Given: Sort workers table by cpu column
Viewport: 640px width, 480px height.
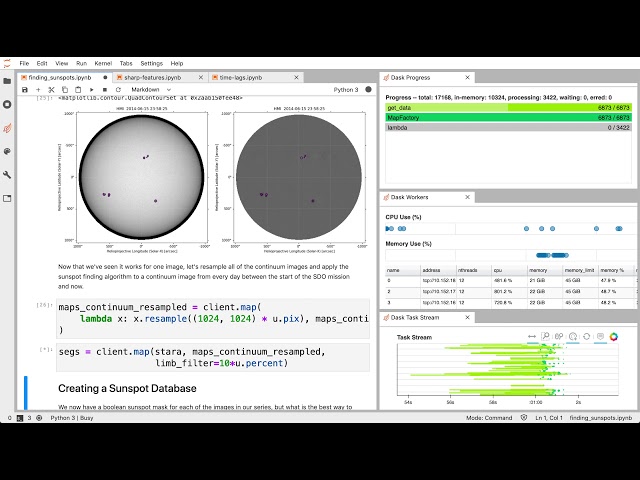Looking at the screenshot, I should click(x=509, y=270).
